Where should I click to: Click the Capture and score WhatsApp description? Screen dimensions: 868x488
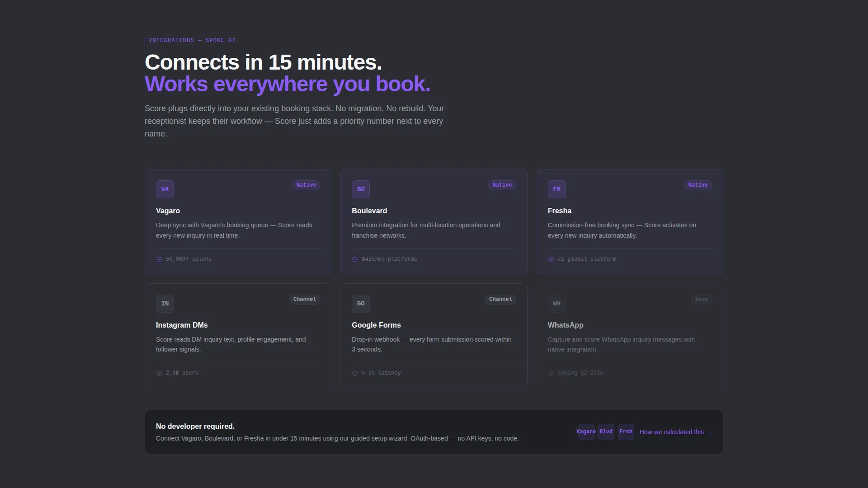point(621,344)
